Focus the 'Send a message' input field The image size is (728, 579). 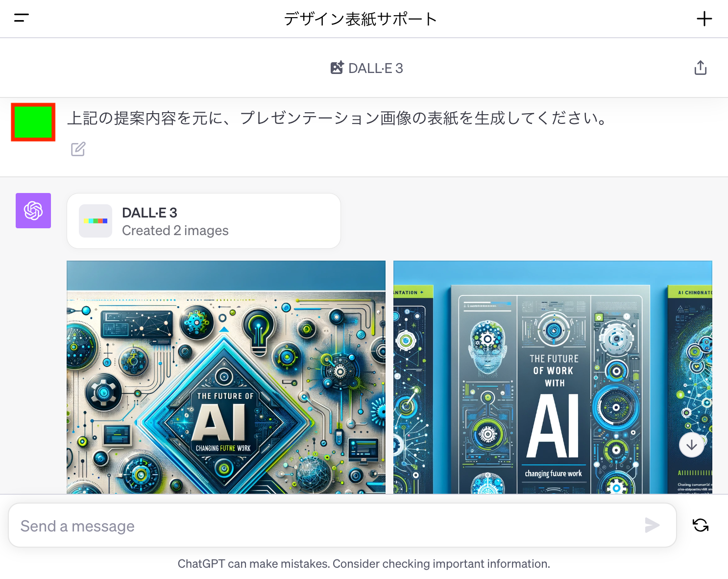pyautogui.click(x=328, y=526)
